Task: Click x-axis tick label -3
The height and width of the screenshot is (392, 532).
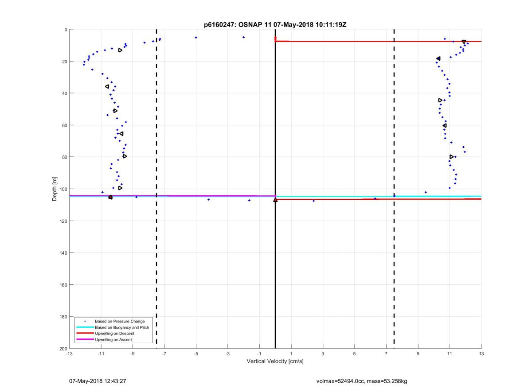Action: (227, 353)
